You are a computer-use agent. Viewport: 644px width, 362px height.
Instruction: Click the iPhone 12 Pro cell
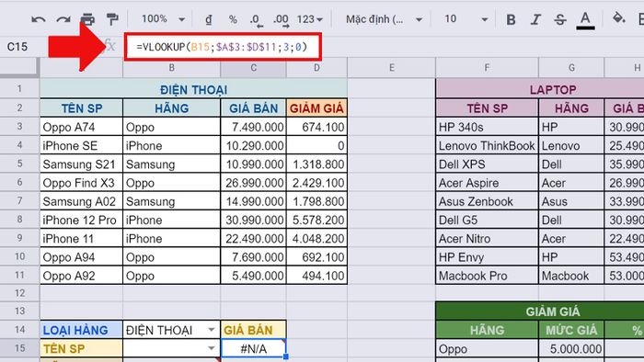pos(81,221)
